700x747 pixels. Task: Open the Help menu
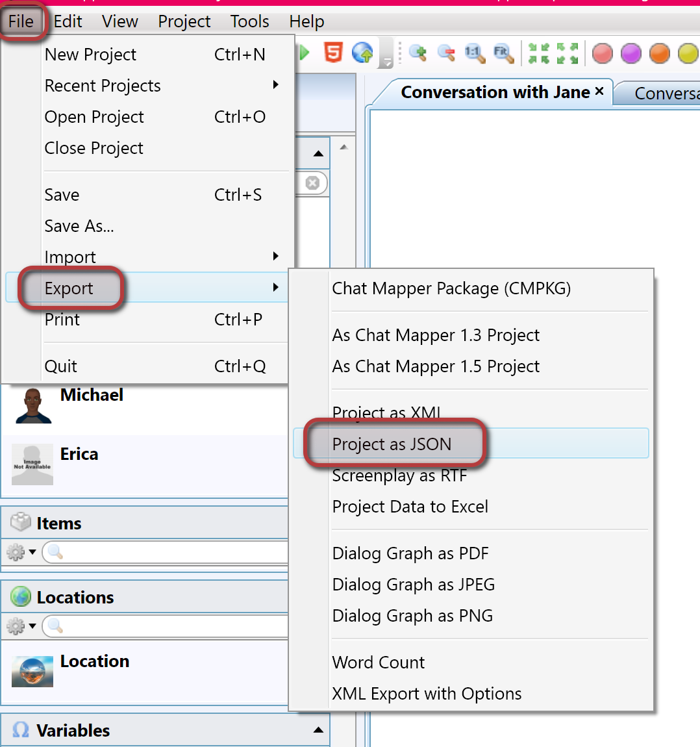306,21
